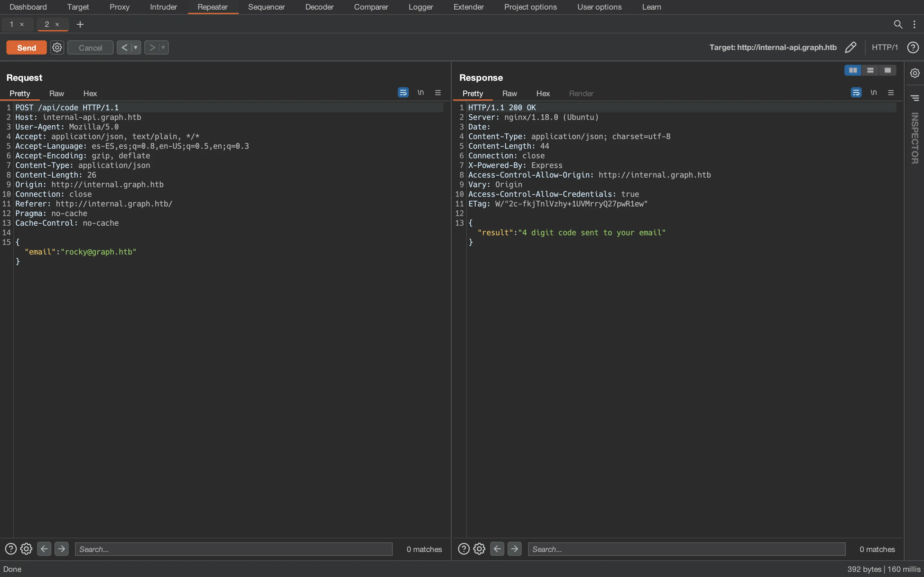Click the Cancel button to stop request

[90, 47]
